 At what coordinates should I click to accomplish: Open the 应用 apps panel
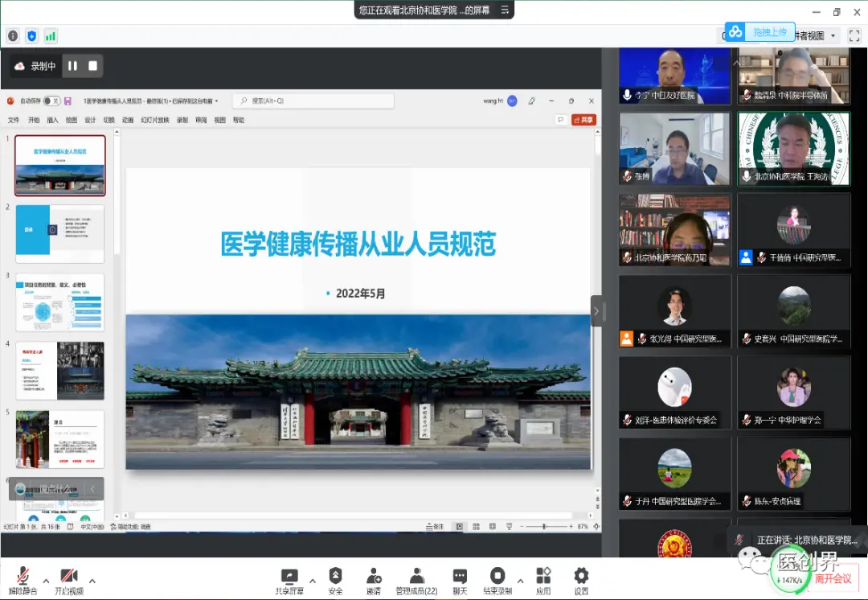pos(543,581)
